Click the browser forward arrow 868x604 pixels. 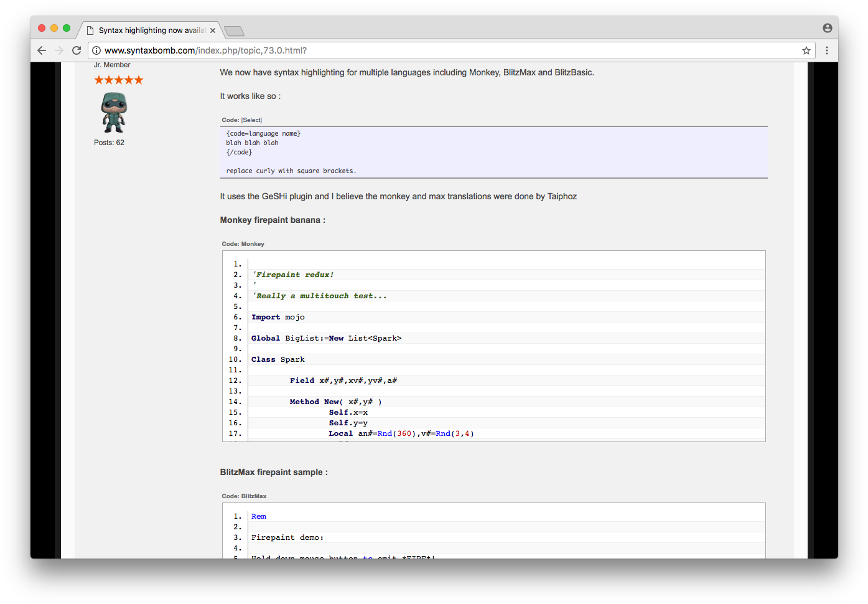click(59, 50)
